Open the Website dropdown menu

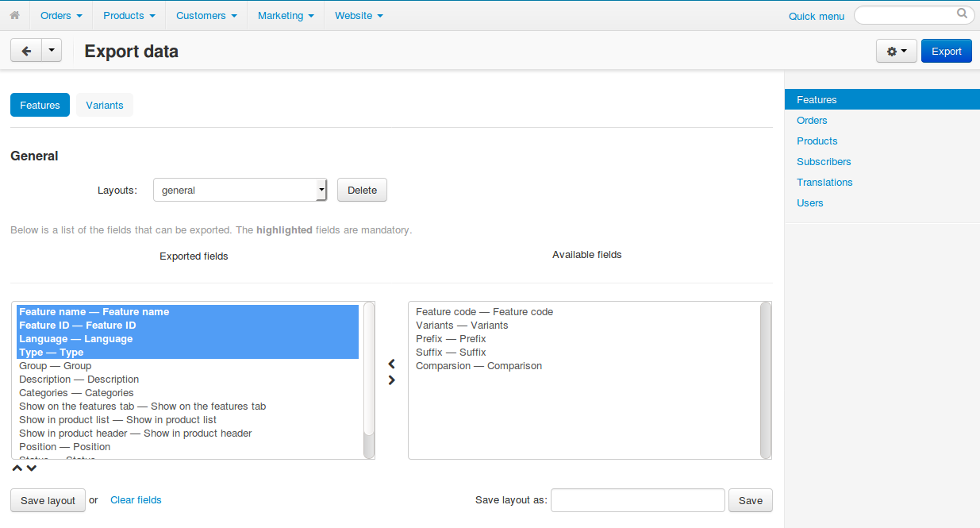pyautogui.click(x=359, y=15)
